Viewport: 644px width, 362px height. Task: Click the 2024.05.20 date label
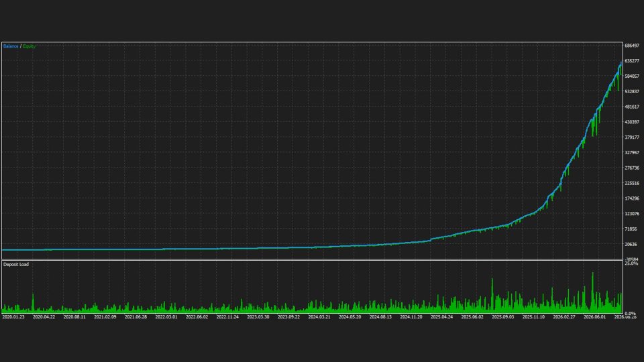coord(350,317)
